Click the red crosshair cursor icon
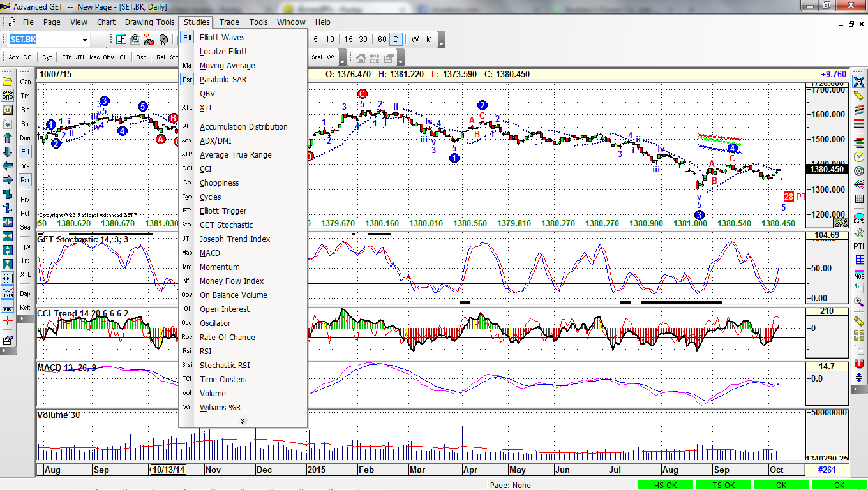Screen dimensions: 868x490 tap(8, 320)
